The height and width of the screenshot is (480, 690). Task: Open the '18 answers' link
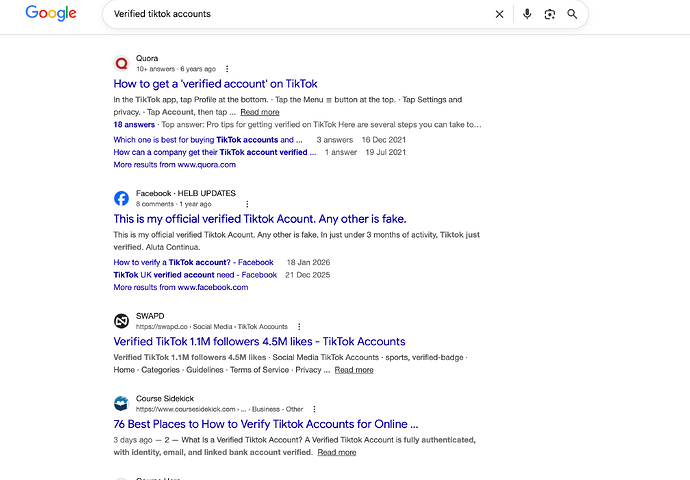coord(134,125)
